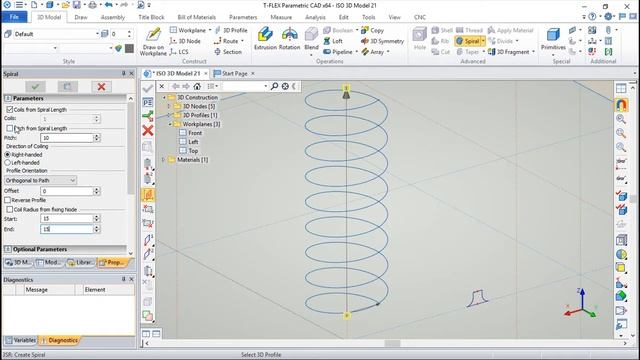Create a 3D Profile
This screenshot has width=640, height=360.
pyautogui.click(x=231, y=30)
